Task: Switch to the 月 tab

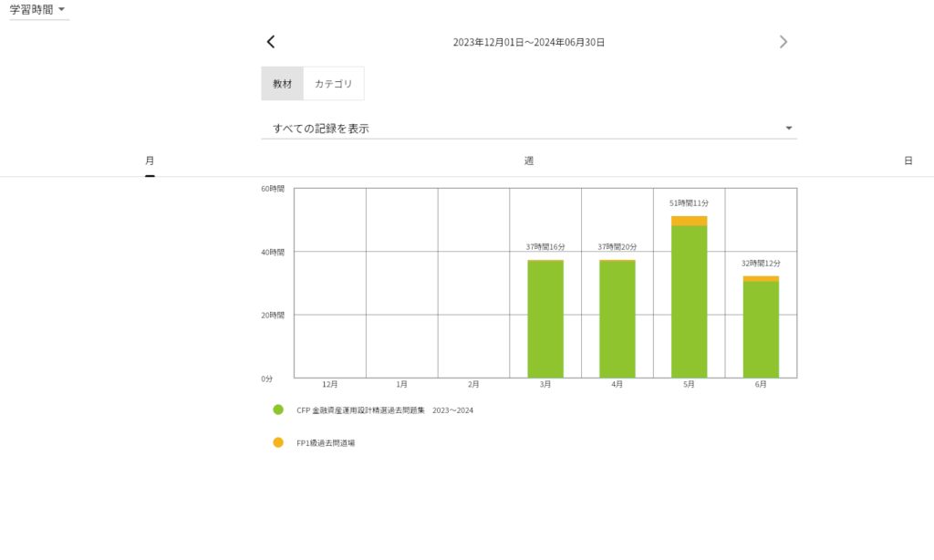Action: [x=150, y=161]
